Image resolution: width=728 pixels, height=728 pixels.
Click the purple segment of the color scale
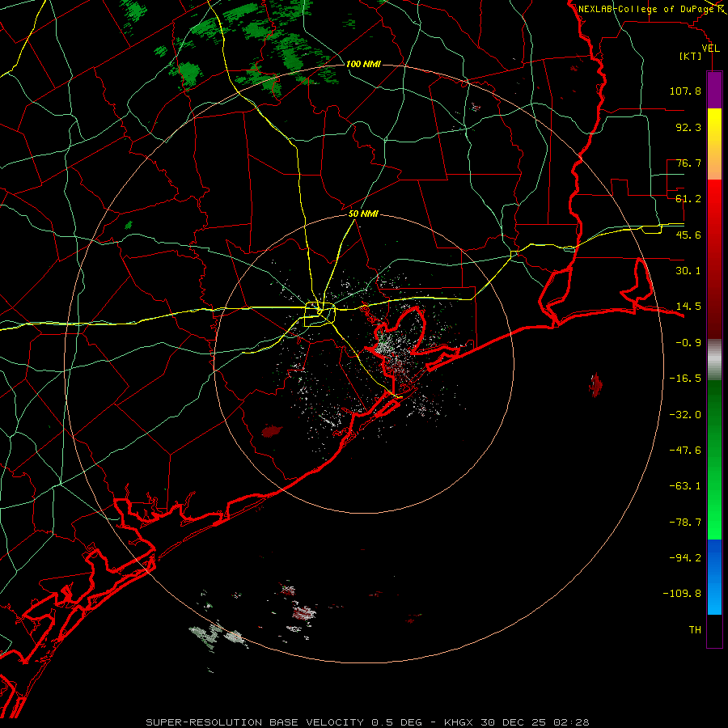(714, 90)
